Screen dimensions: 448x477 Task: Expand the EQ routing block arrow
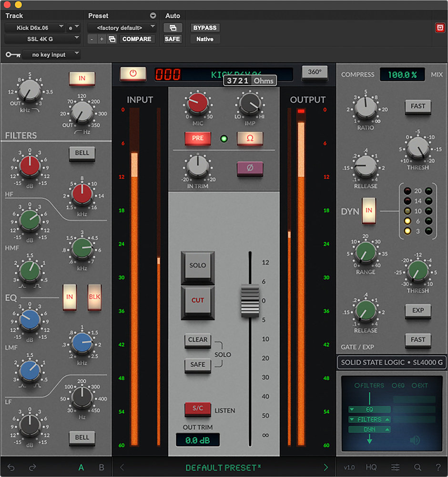click(352, 409)
